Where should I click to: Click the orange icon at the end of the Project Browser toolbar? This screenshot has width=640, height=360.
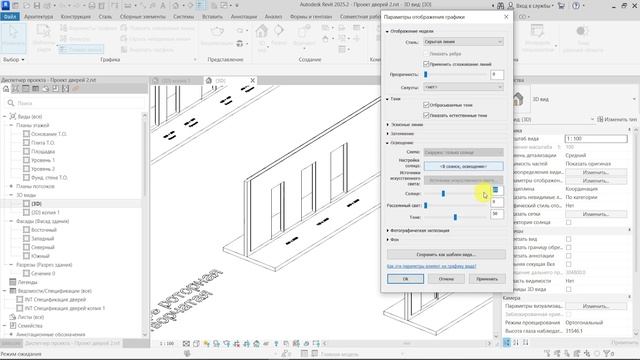76,89
